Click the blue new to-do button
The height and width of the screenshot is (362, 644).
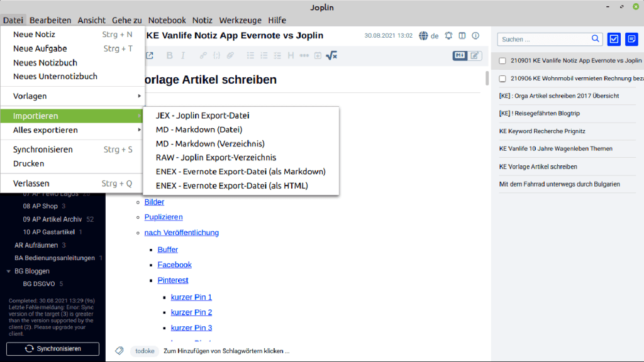pyautogui.click(x=614, y=39)
